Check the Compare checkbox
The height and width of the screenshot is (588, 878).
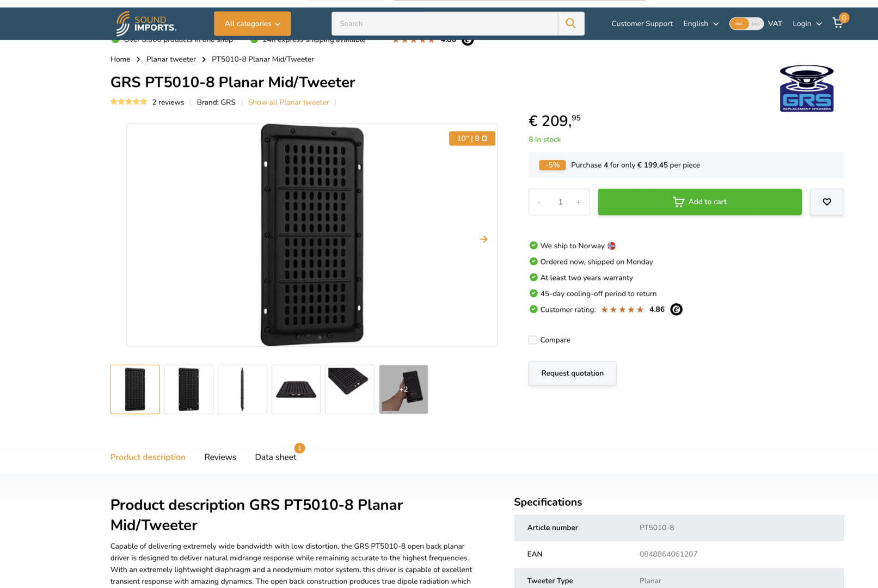pyautogui.click(x=533, y=340)
